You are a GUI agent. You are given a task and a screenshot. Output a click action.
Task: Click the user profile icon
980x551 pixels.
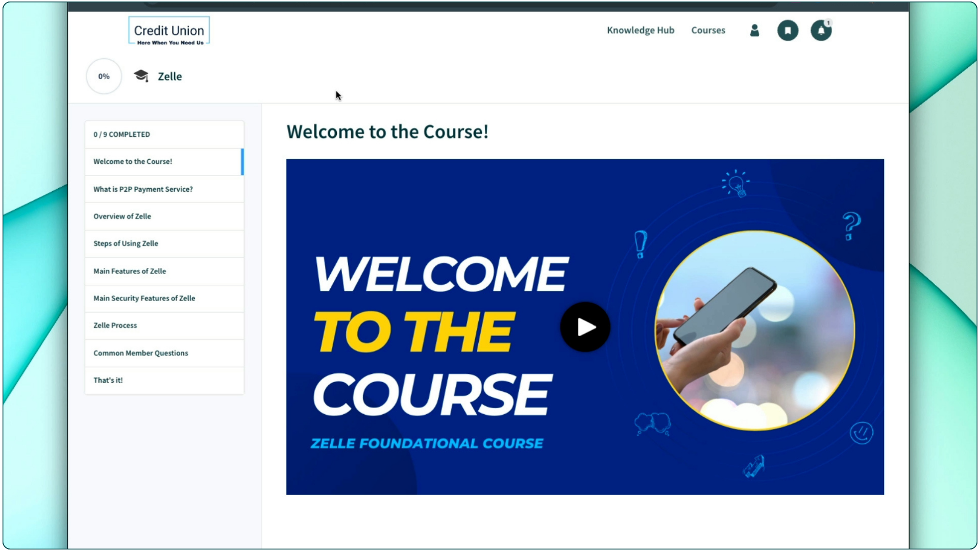(x=754, y=30)
